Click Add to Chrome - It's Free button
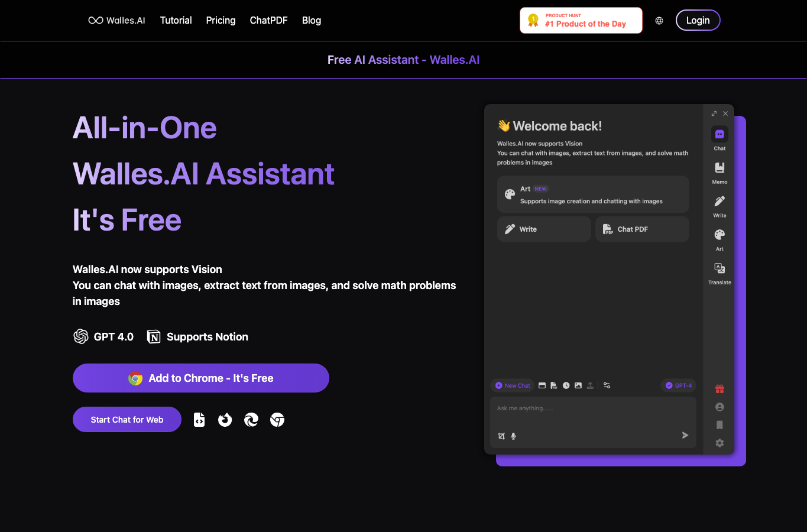Image resolution: width=807 pixels, height=532 pixels. click(x=201, y=378)
